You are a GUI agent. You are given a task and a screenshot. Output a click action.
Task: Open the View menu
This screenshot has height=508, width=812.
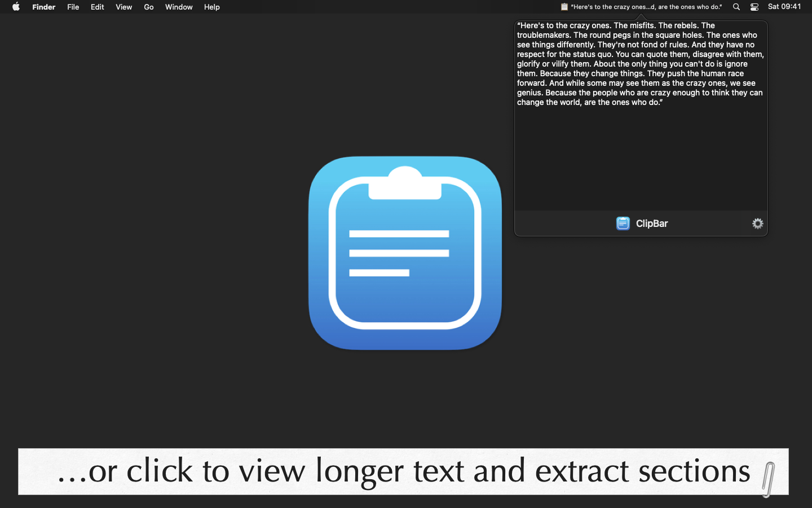[123, 7]
